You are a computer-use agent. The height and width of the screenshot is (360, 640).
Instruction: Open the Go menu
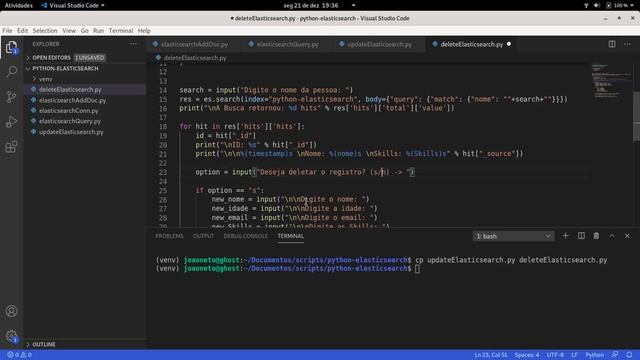tap(84, 31)
